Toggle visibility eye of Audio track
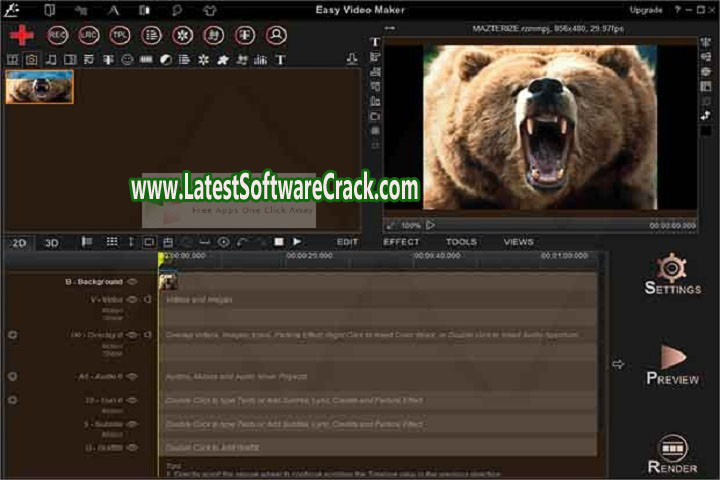 click(x=132, y=376)
